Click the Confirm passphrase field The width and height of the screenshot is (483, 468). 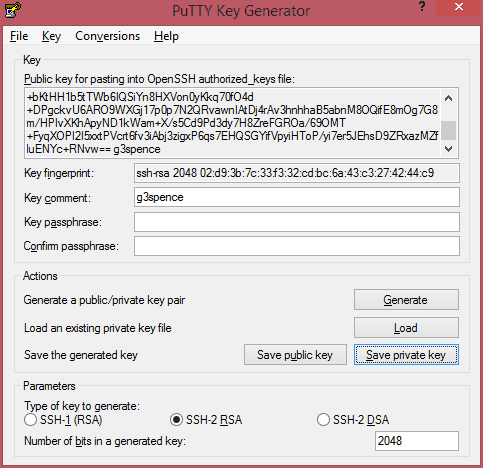[297, 246]
